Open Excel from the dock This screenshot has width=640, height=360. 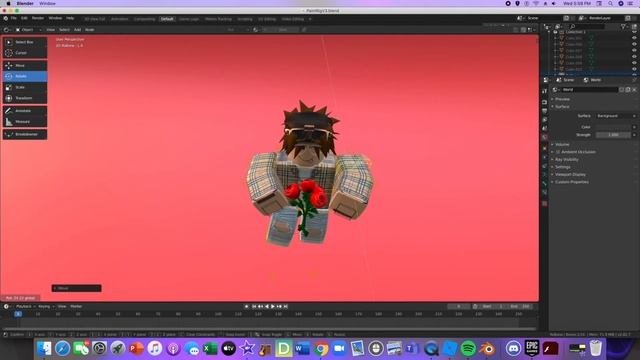click(x=210, y=349)
